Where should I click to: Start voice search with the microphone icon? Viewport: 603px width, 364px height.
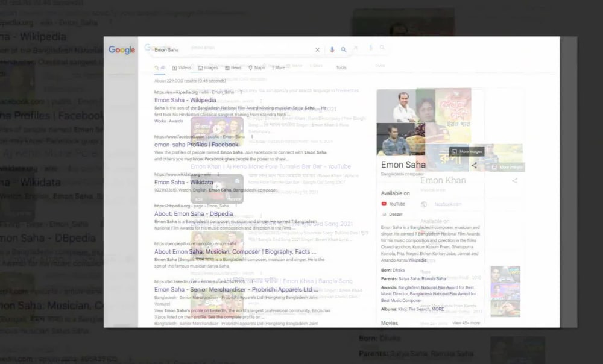coord(332,49)
